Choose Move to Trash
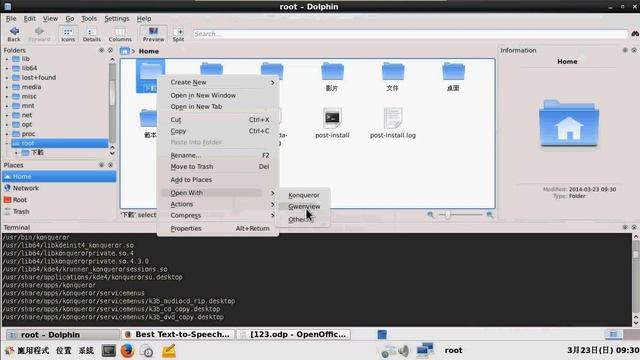Viewport: 640px width, 360px height. pyautogui.click(x=218, y=167)
